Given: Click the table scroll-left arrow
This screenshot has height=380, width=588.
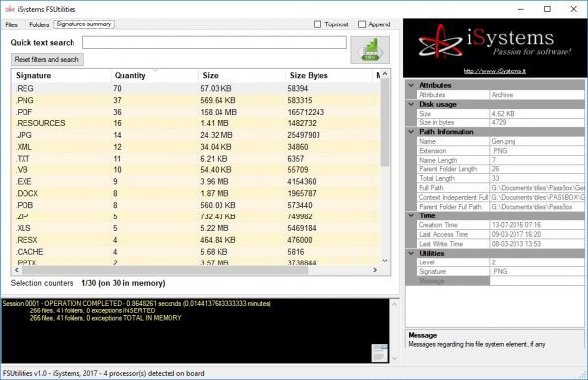Looking at the screenshot, I should pyautogui.click(x=16, y=270).
